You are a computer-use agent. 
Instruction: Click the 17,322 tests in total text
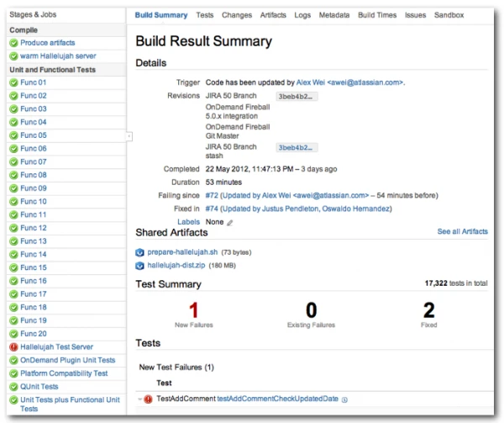point(456,283)
